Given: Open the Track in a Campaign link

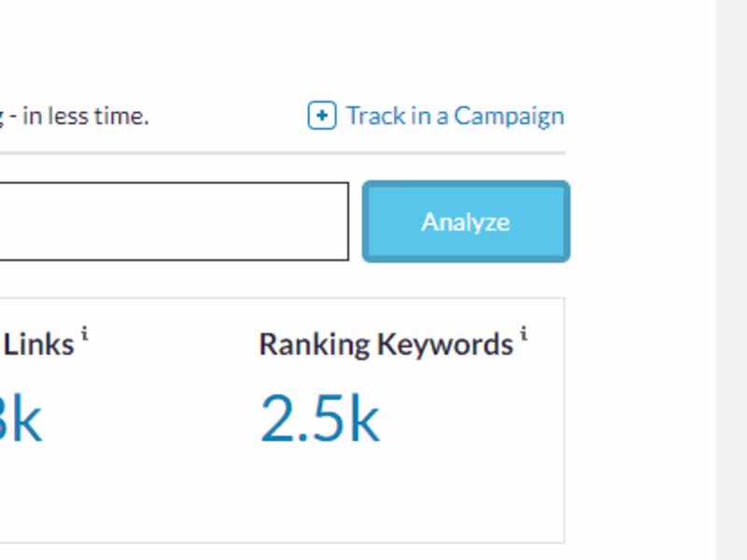Looking at the screenshot, I should click(x=455, y=116).
